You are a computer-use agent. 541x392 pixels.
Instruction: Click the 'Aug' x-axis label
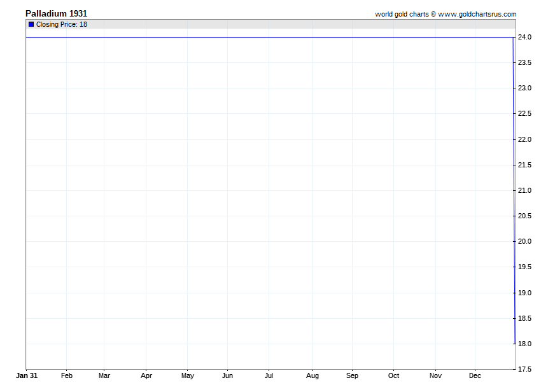coord(313,376)
